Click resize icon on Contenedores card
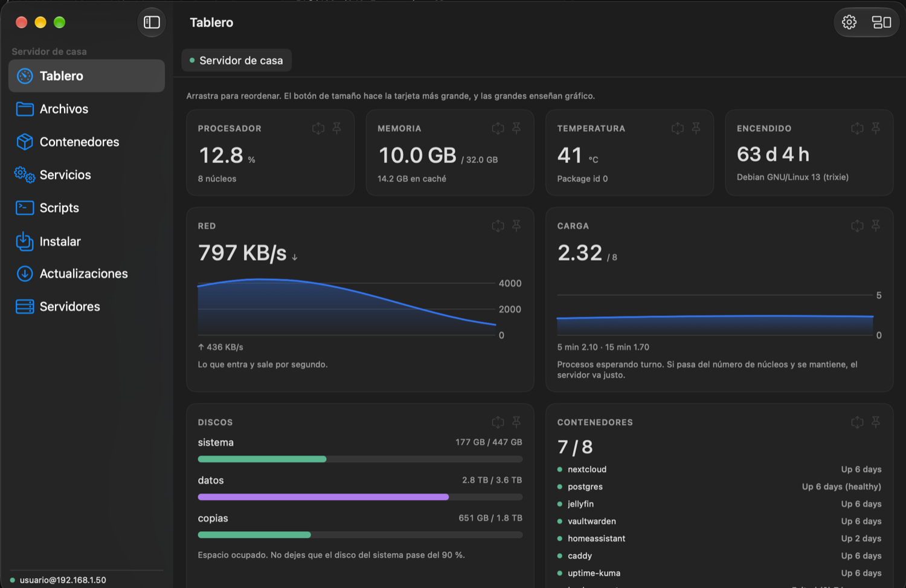The width and height of the screenshot is (906, 588). pyautogui.click(x=857, y=422)
